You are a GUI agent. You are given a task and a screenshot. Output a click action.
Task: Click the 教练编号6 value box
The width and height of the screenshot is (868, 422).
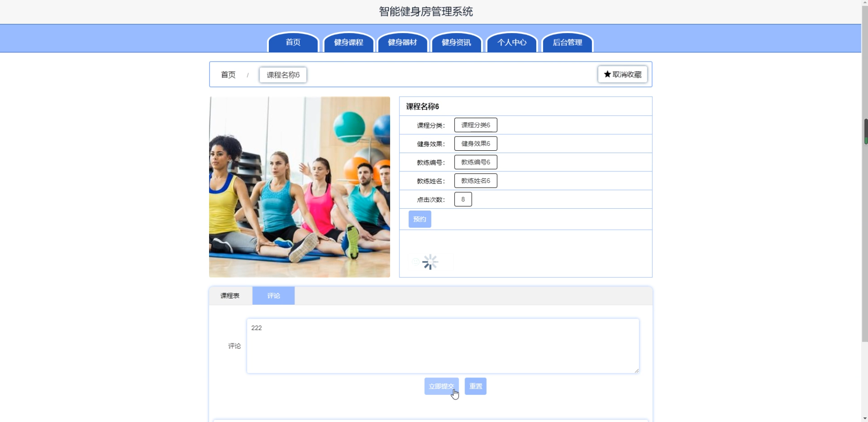[x=476, y=162]
